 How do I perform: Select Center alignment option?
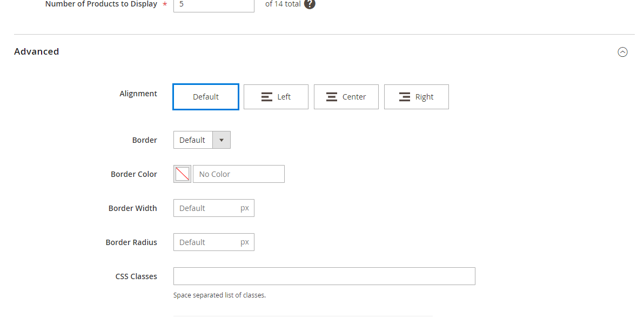[x=346, y=97]
